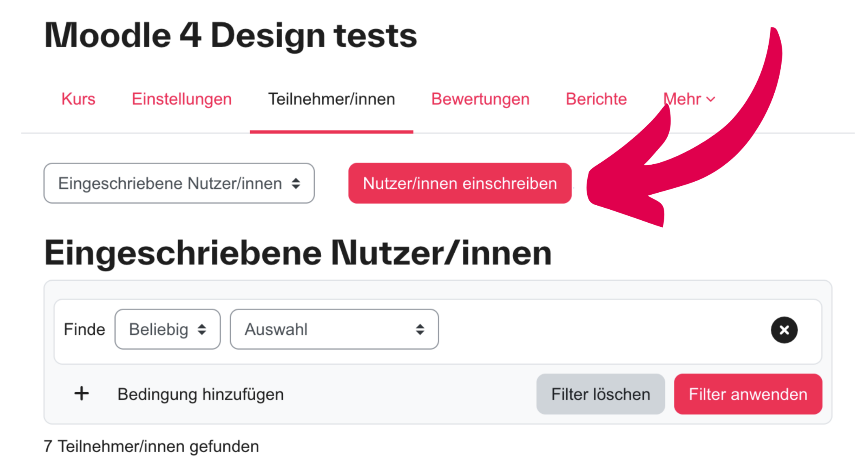Click the chevron next to Mehr
The height and width of the screenshot is (473, 868).
pos(710,99)
